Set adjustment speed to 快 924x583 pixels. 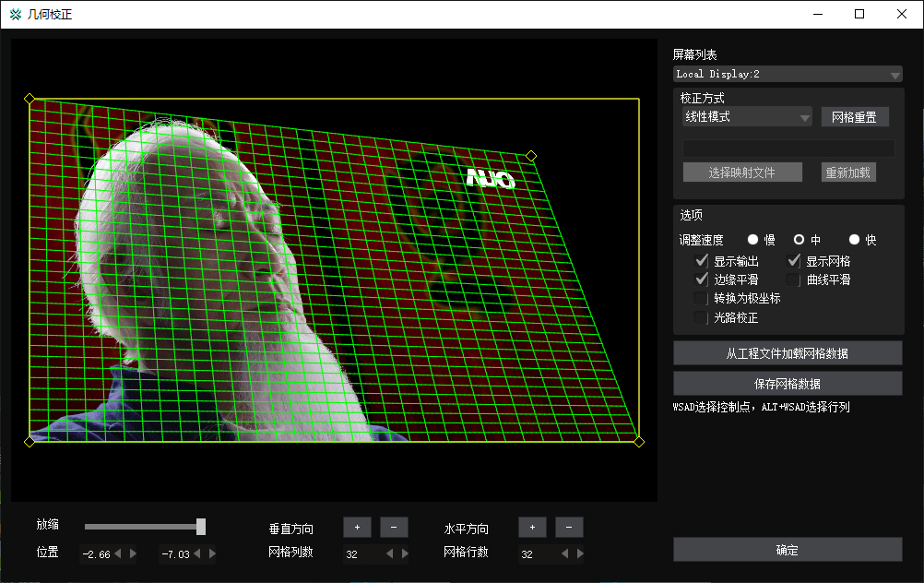coord(854,240)
